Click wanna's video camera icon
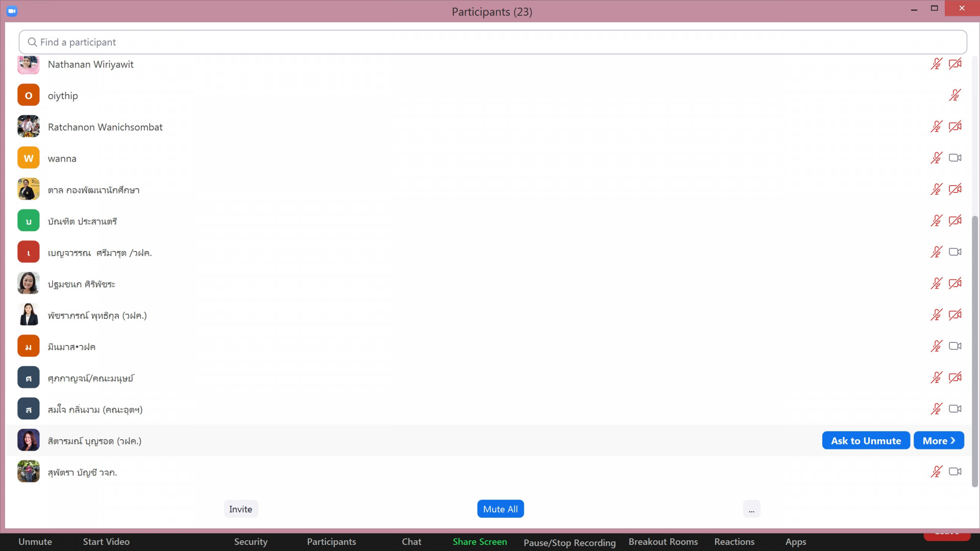Image resolution: width=980 pixels, height=551 pixels. pyautogui.click(x=955, y=158)
